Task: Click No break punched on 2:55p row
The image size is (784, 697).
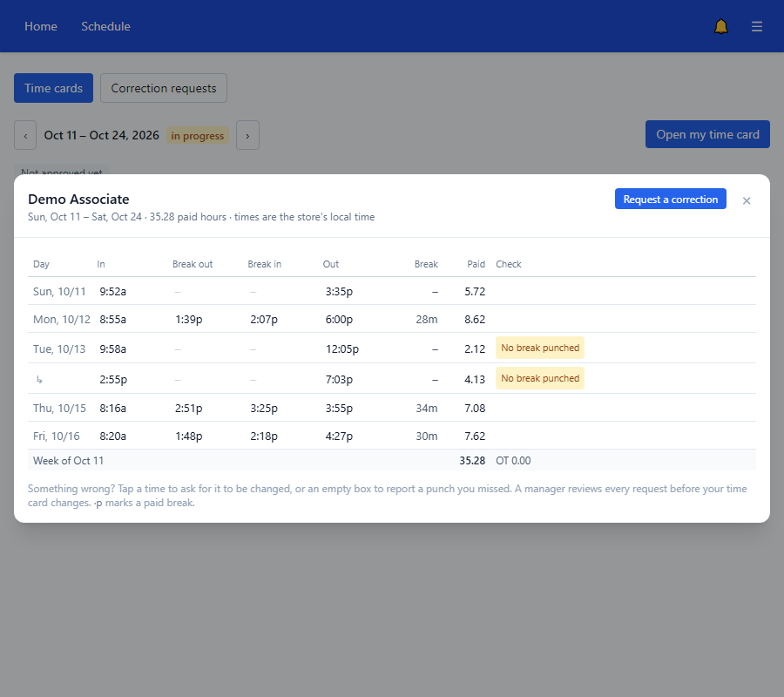Action: [x=540, y=378]
